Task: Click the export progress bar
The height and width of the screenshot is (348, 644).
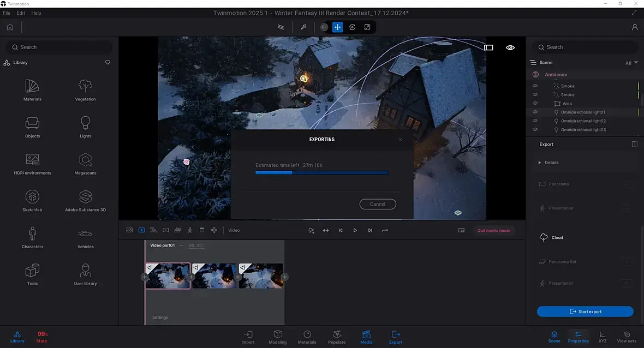Action: point(321,173)
